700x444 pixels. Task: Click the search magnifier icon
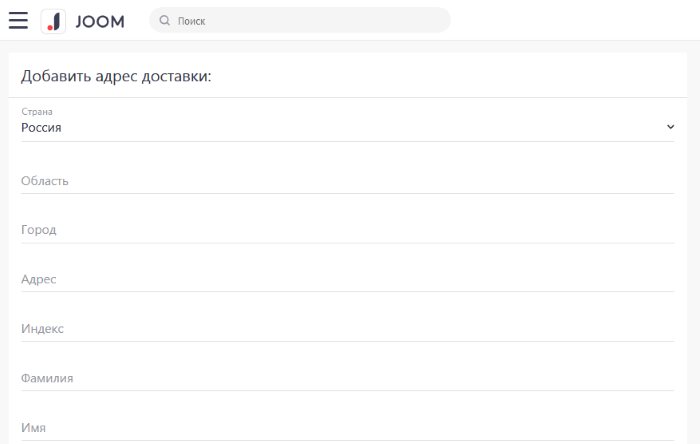(165, 20)
